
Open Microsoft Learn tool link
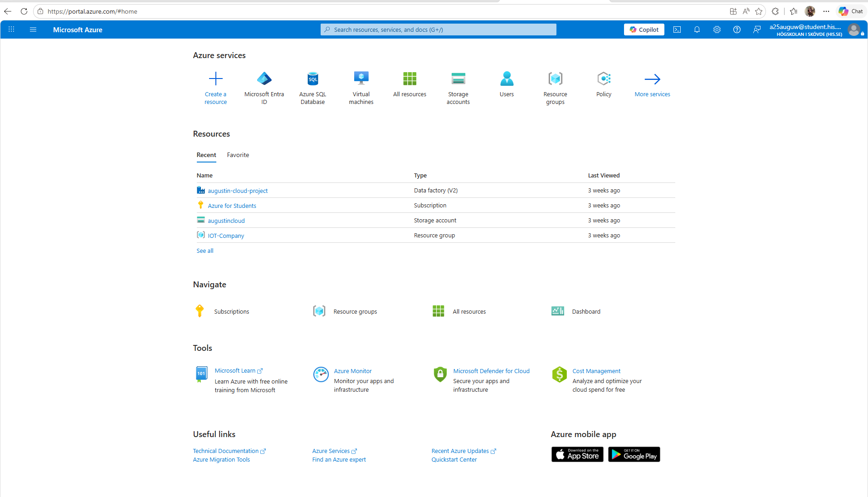[x=239, y=371]
